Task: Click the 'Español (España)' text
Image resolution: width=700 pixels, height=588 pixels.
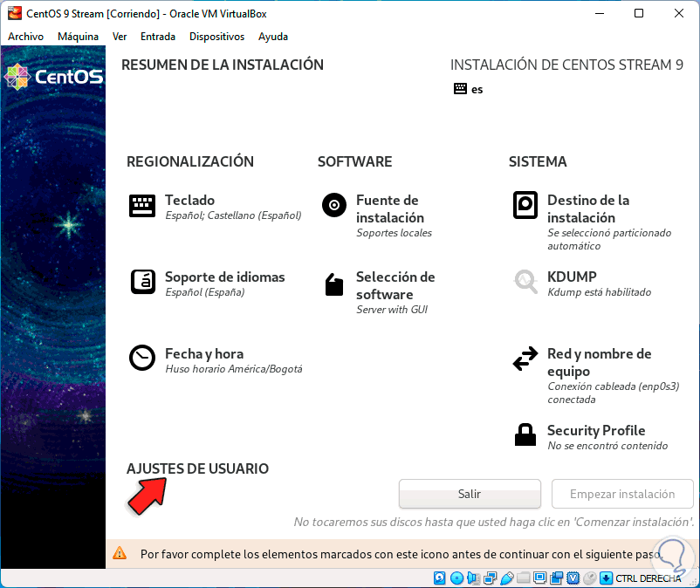Action: point(205,292)
